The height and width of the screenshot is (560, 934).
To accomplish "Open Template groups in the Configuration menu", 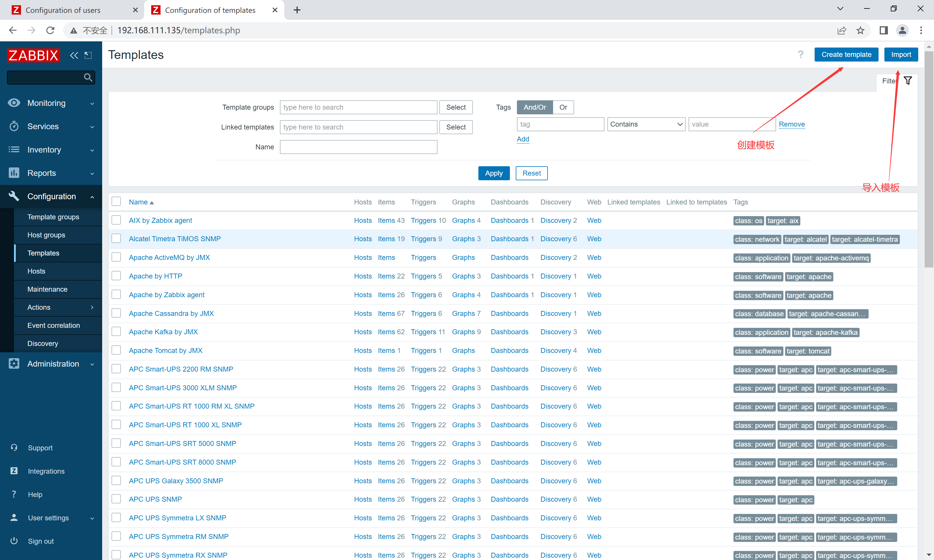I will coord(53,217).
